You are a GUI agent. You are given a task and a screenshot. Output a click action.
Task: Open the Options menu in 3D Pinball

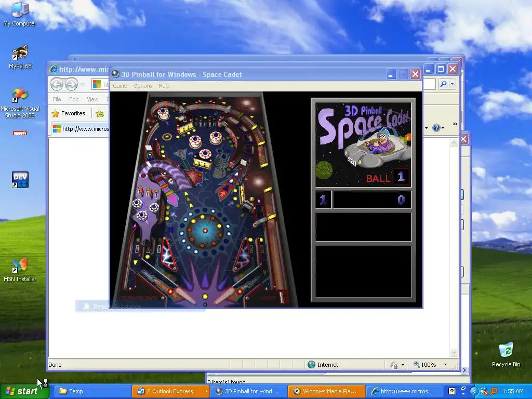(142, 86)
